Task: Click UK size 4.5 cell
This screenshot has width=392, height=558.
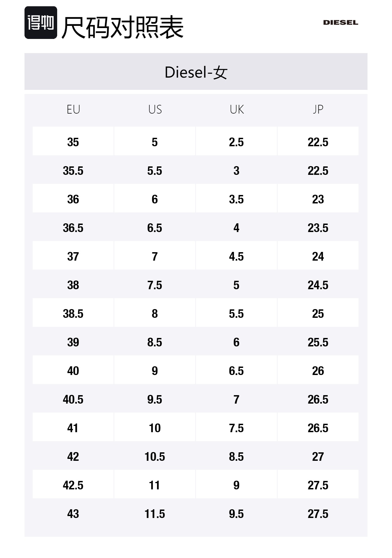Action: [x=236, y=257]
